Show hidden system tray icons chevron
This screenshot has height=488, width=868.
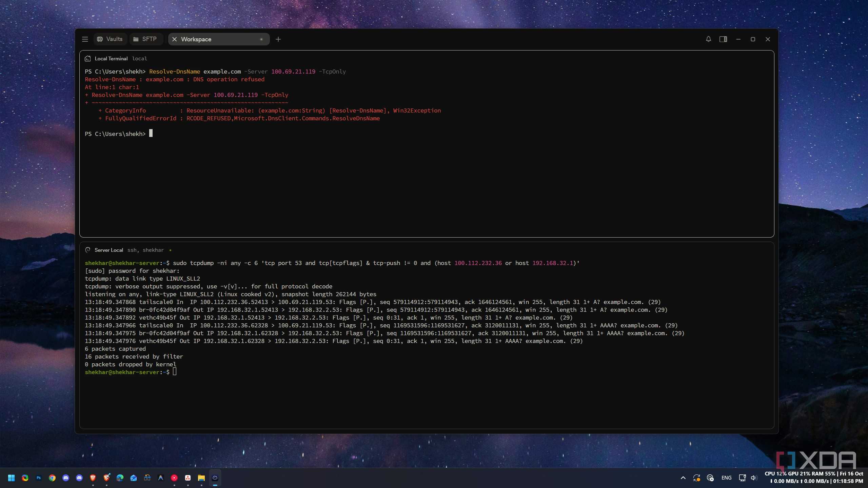[683, 478]
